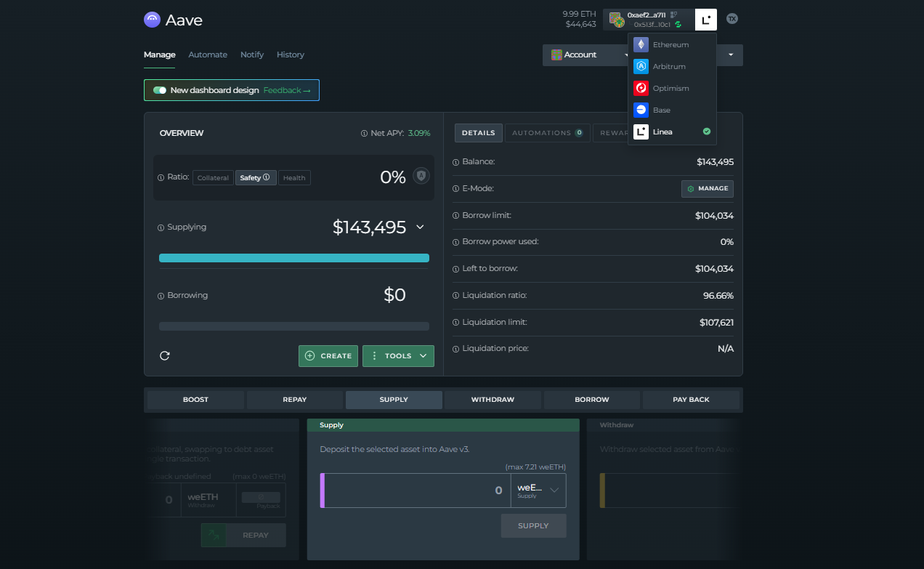Open the Feedback link
Image resolution: width=924 pixels, height=569 pixels.
tap(287, 90)
